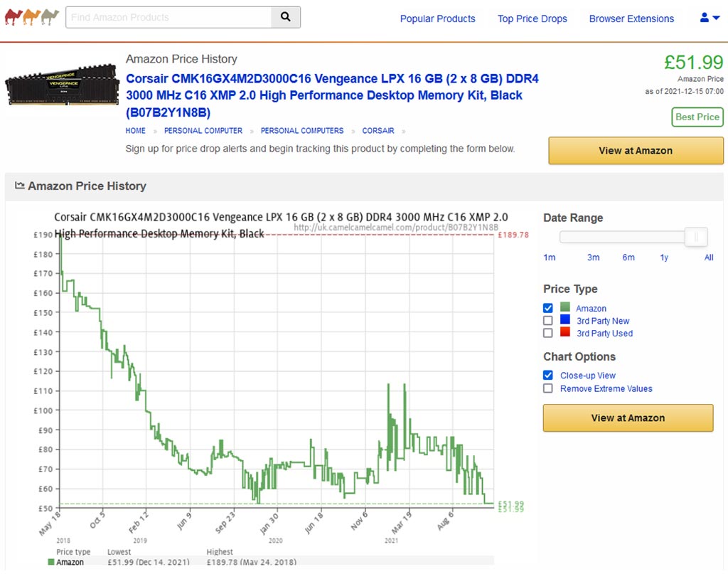Click the Highest £189.78 (May 24, 2018) value
The image size is (728, 574).
coord(251,562)
